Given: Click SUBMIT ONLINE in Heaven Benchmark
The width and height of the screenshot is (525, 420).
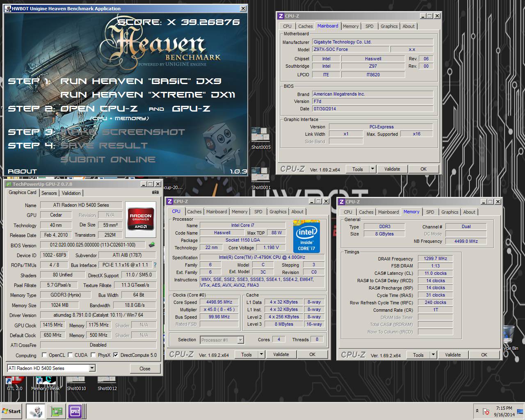Looking at the screenshot, I should pyautogui.click(x=108, y=160).
